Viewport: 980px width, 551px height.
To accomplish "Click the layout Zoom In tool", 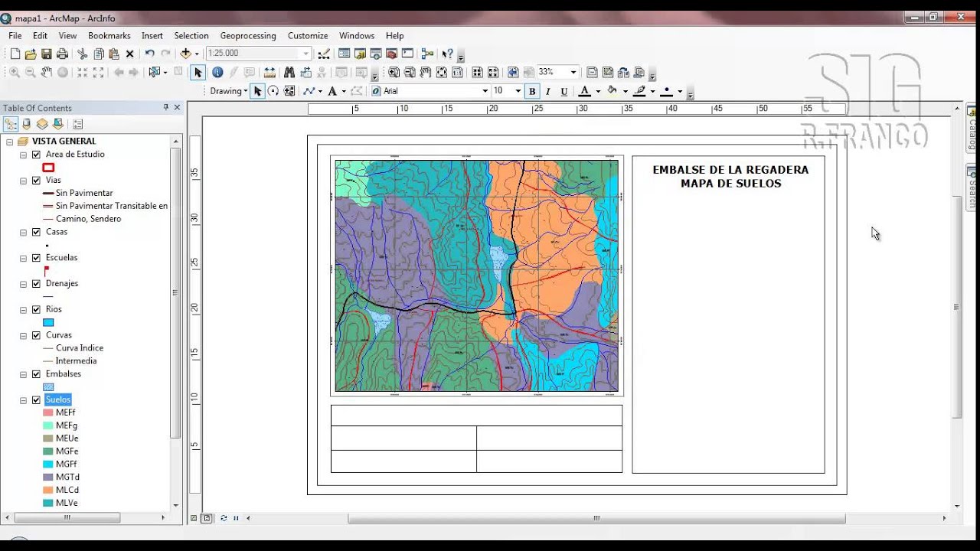I will pyautogui.click(x=394, y=72).
